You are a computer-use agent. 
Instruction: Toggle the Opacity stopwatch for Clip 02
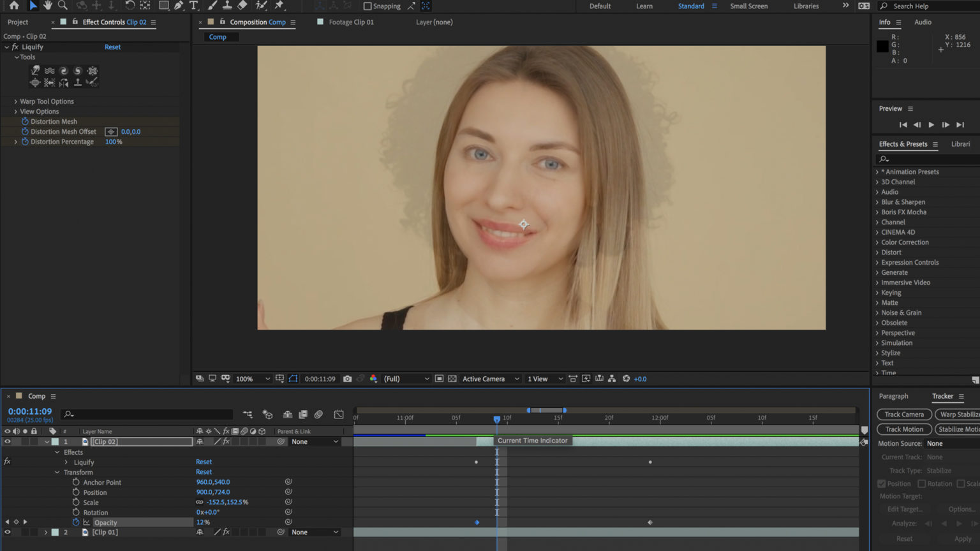77,522
